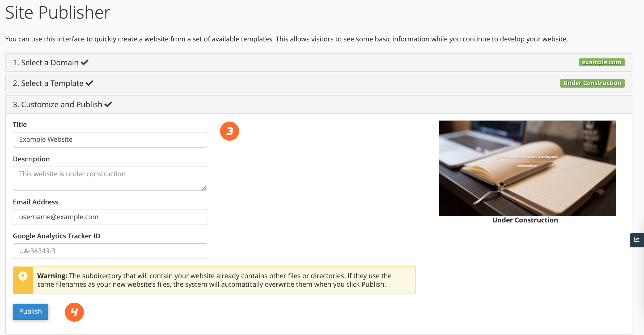Collapse the Customize and Publish section

pyautogui.click(x=319, y=104)
